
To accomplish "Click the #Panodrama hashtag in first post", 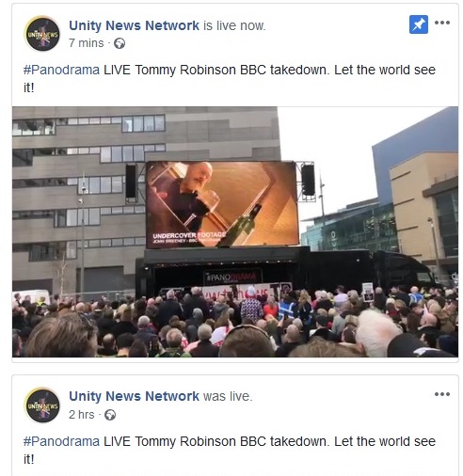I will coord(61,70).
